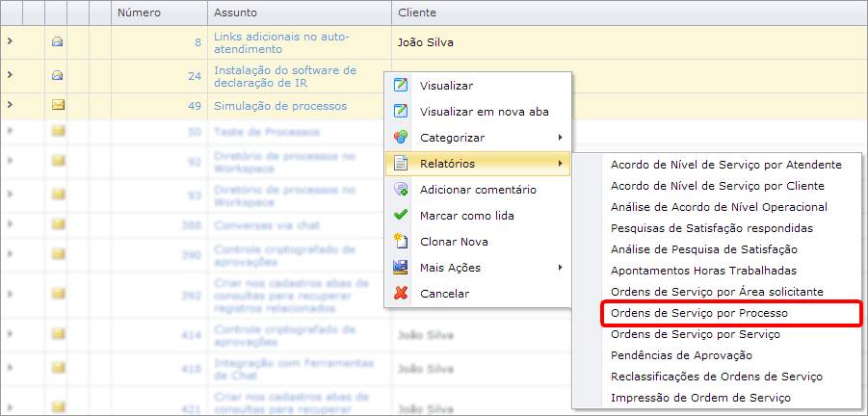Screen dimensions: 868x416
Task: Click the Clonar Nova icon
Action: (x=401, y=242)
